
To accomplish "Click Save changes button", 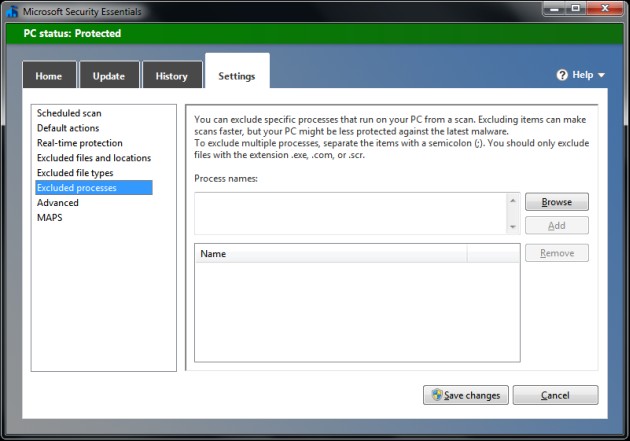I will coord(466,395).
